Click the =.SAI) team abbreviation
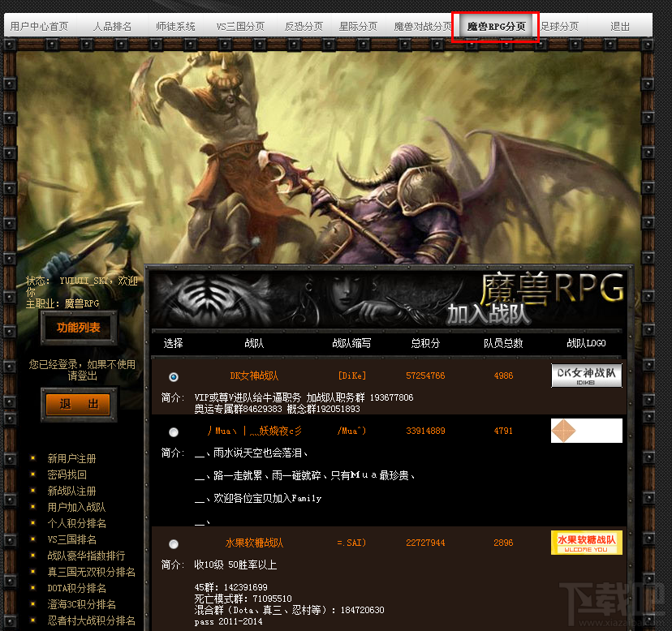Viewport: 672px width, 631px height. pos(352,543)
